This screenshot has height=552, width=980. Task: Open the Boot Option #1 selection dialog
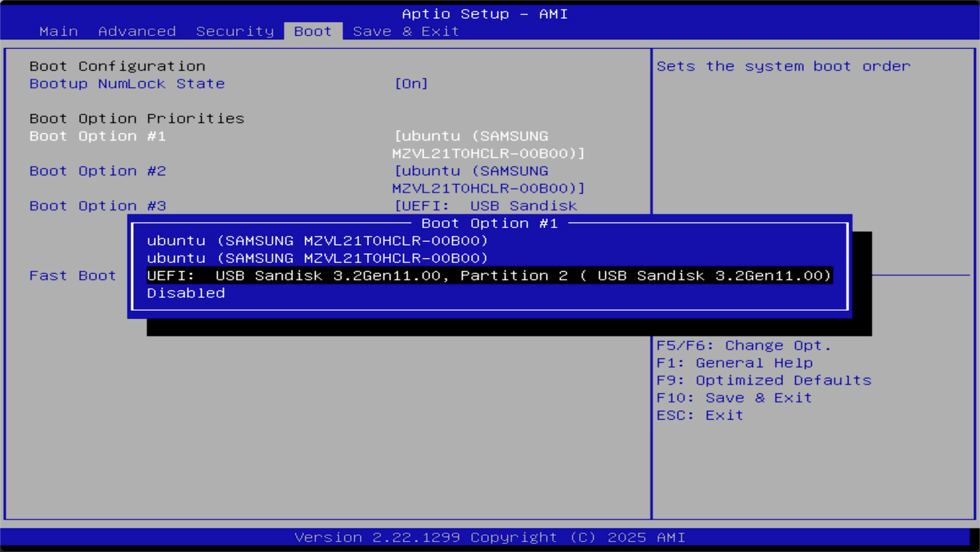pos(97,136)
